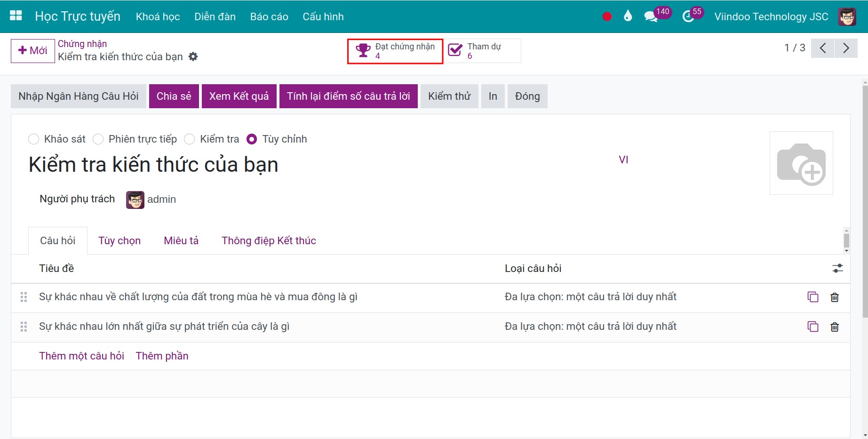Click 'Tính lại điểm số câu trả lời'
Screen dimensions: 868x439
349,96
